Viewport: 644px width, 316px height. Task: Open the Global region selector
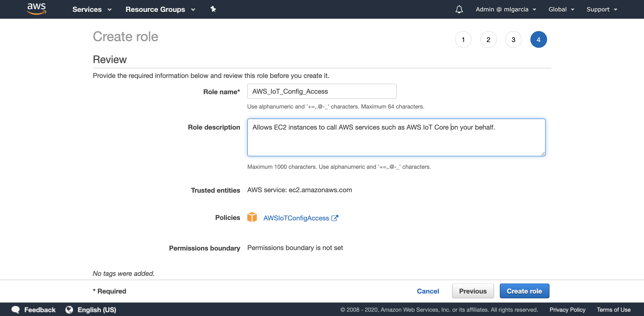(561, 9)
